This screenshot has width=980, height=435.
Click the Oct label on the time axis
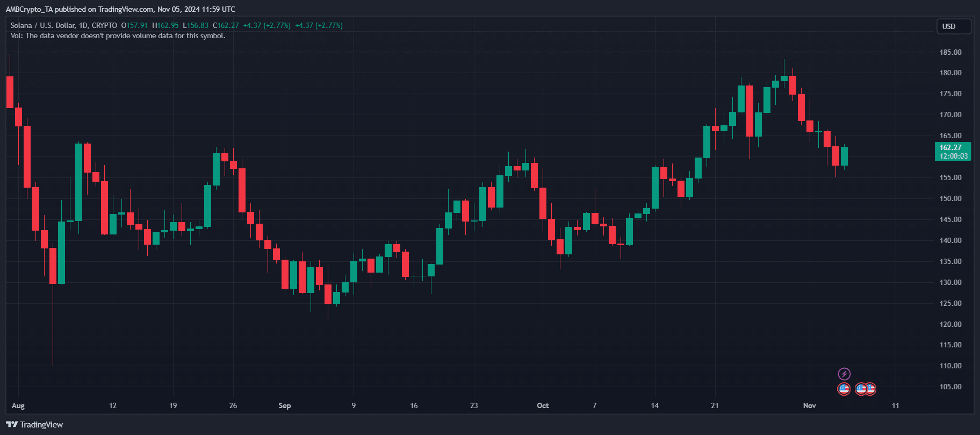tap(543, 405)
